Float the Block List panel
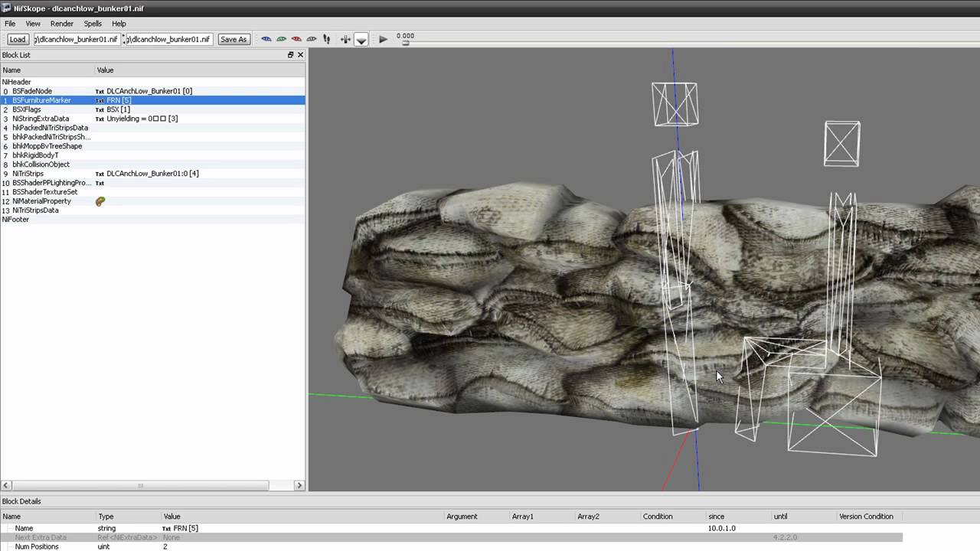Viewport: 980px width, 551px height. click(290, 55)
